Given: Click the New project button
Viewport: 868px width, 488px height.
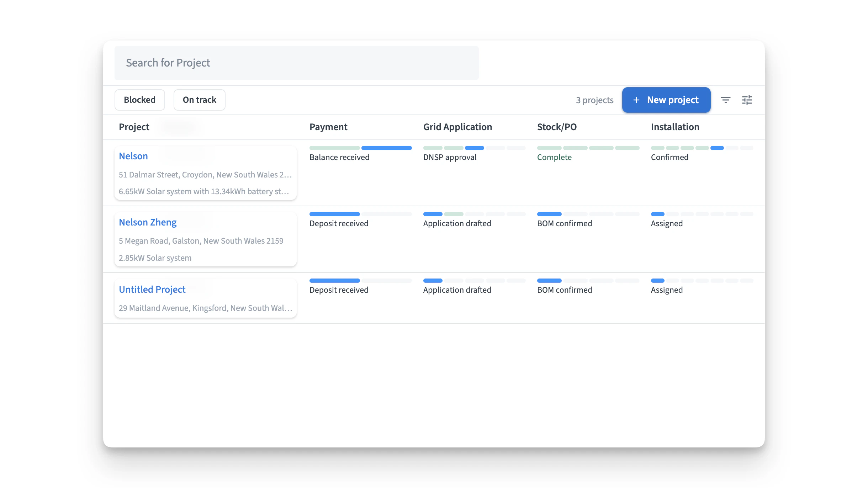Looking at the screenshot, I should coord(666,100).
